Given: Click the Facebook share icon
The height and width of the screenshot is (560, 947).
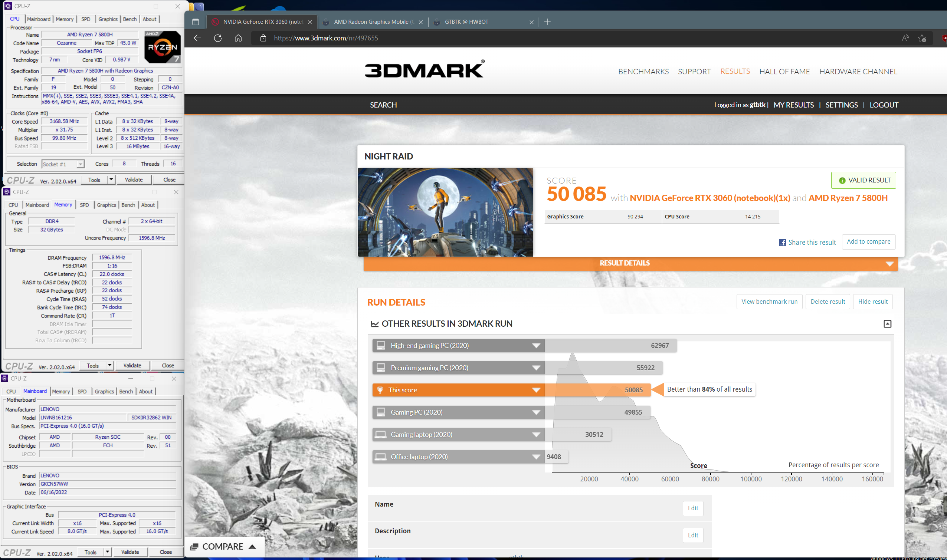Looking at the screenshot, I should click(782, 243).
